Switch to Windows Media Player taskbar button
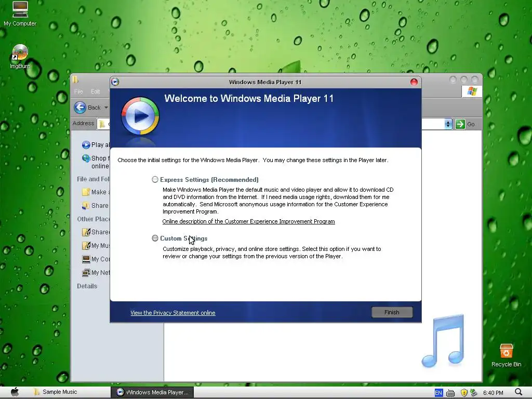The image size is (532, 399). pyautogui.click(x=152, y=392)
